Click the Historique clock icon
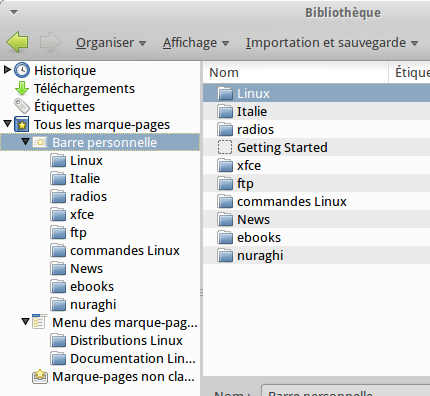 tap(22, 70)
